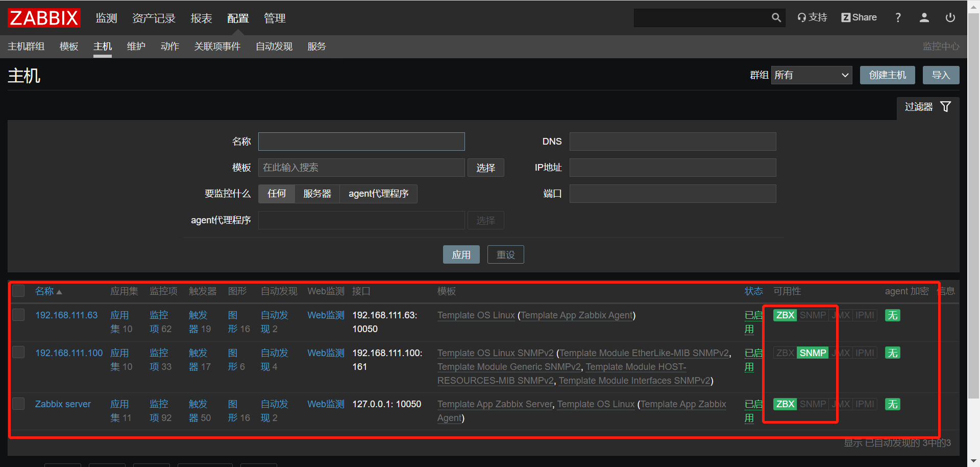Image resolution: width=980 pixels, height=467 pixels.
Task: Tick checkbox for host 192.168.111.63
Action: [18, 314]
